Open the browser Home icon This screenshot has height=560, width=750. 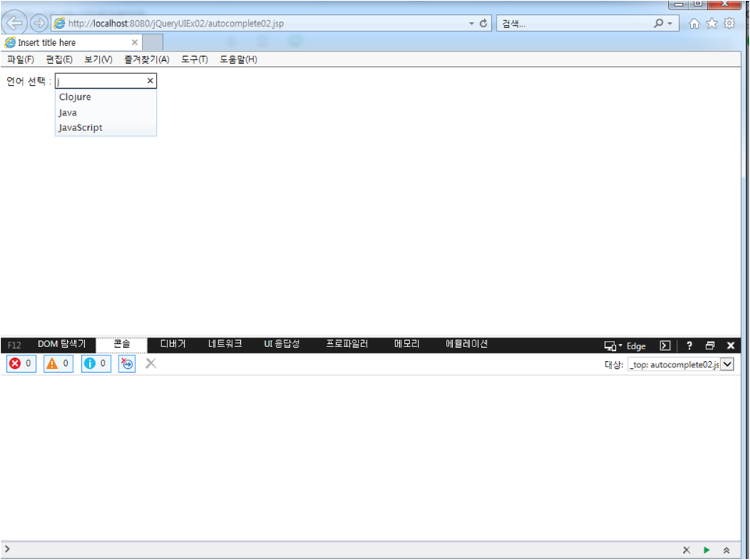pos(694,23)
